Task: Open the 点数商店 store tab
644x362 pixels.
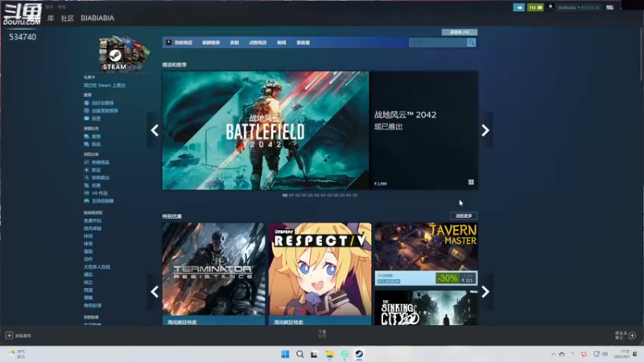Action: (x=258, y=43)
